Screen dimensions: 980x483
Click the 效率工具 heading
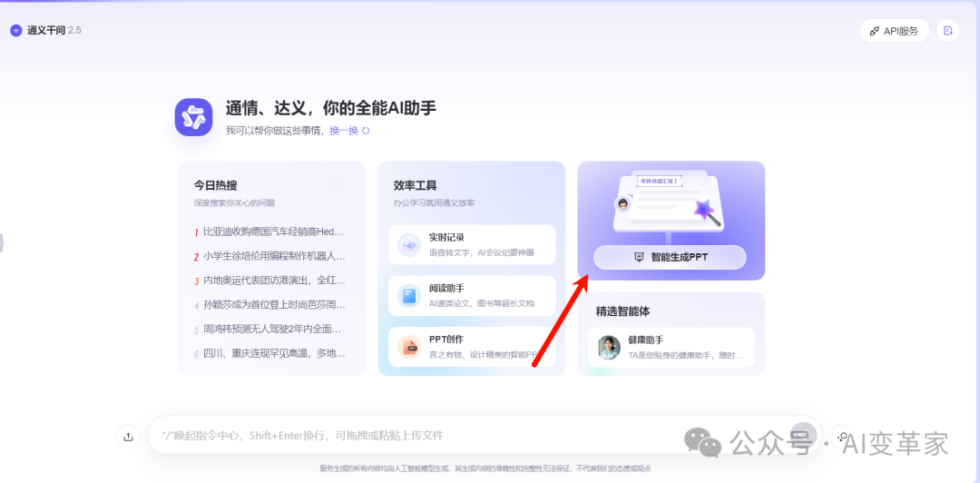(x=415, y=186)
